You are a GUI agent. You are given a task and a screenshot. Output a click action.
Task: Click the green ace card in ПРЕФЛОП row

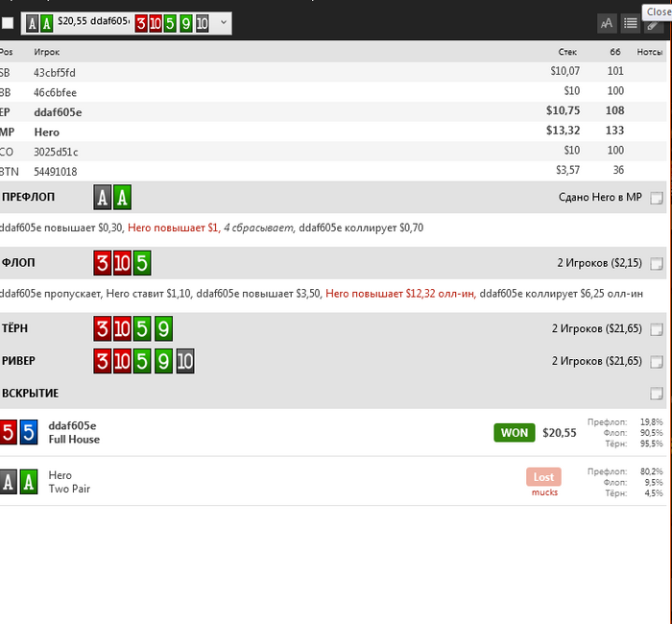pyautogui.click(x=122, y=197)
